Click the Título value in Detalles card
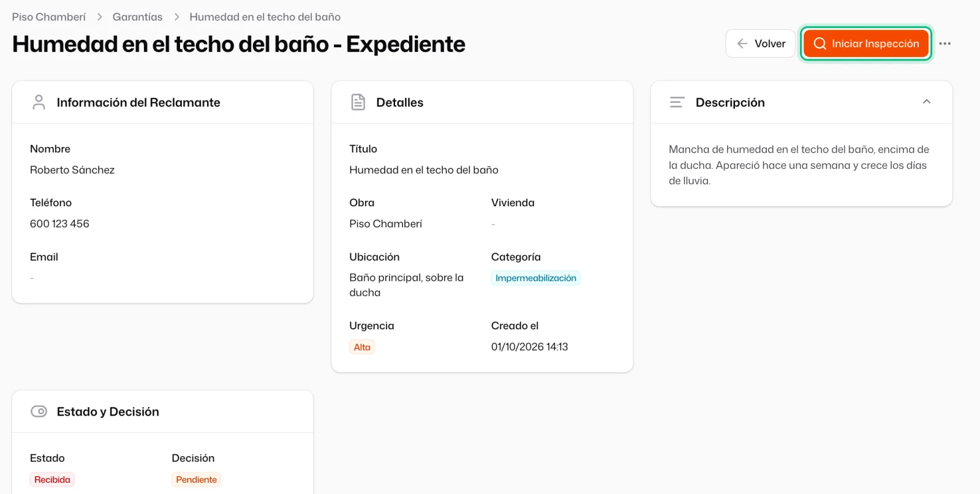980x494 pixels. (424, 170)
